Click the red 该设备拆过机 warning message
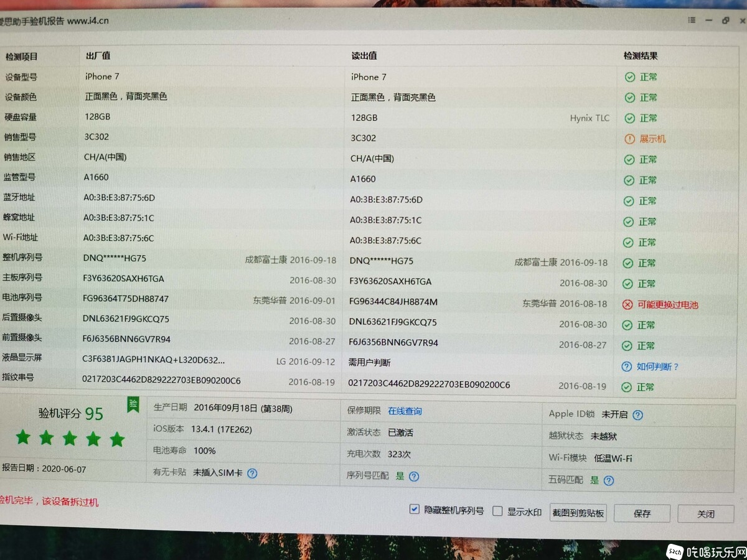Screen dimensions: 747x560 coord(70,502)
